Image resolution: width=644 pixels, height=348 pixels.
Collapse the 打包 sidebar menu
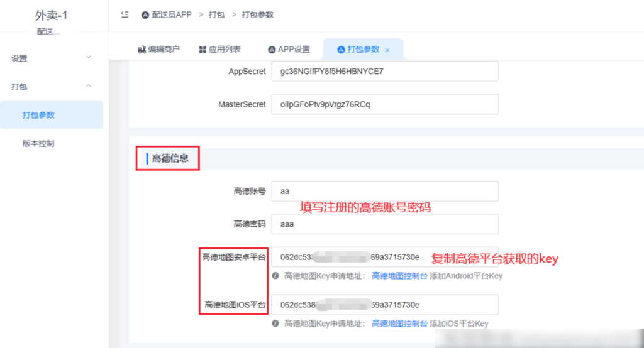pyautogui.click(x=88, y=86)
